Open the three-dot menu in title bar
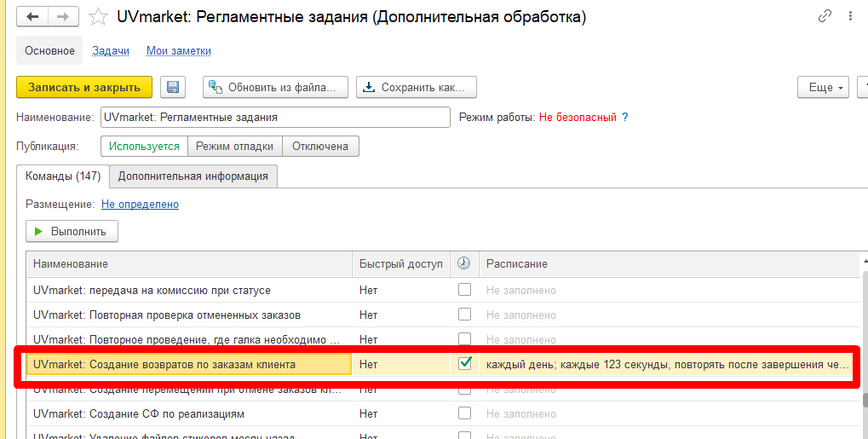Screen dimensions: 868x439 pyautogui.click(x=850, y=16)
